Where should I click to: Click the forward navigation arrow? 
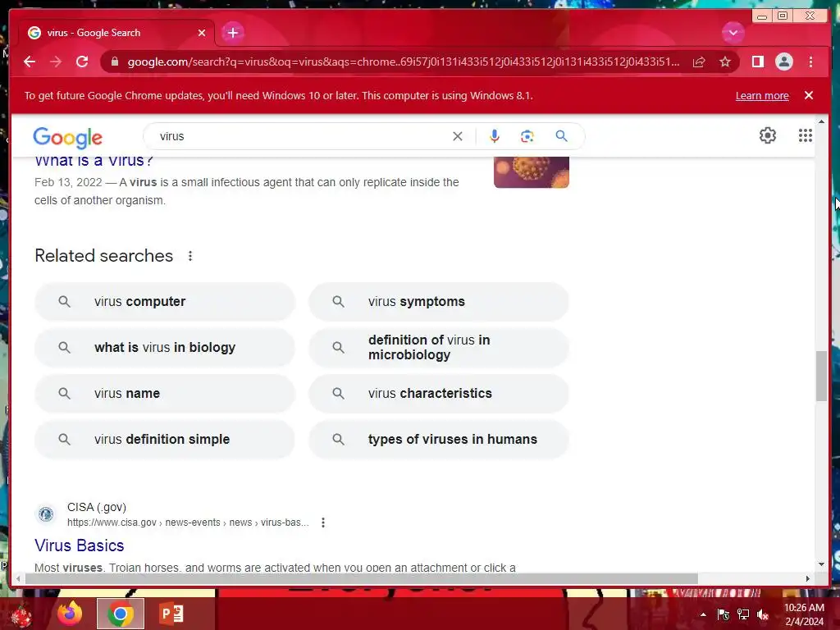pyautogui.click(x=56, y=62)
